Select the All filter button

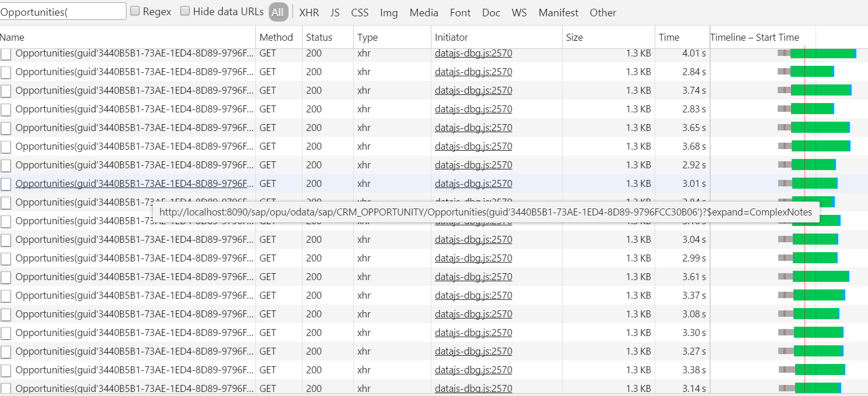pos(278,12)
